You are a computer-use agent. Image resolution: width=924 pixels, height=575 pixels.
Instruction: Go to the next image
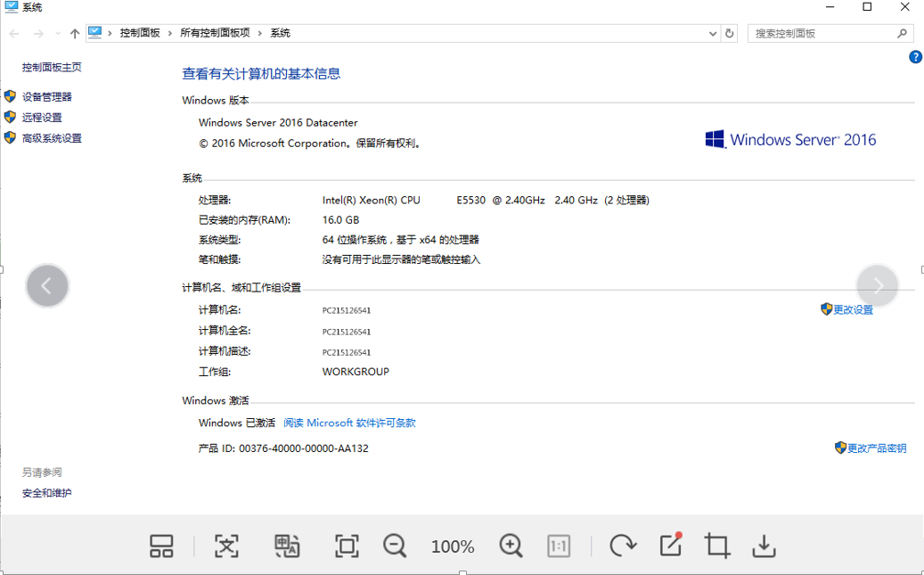(x=878, y=285)
